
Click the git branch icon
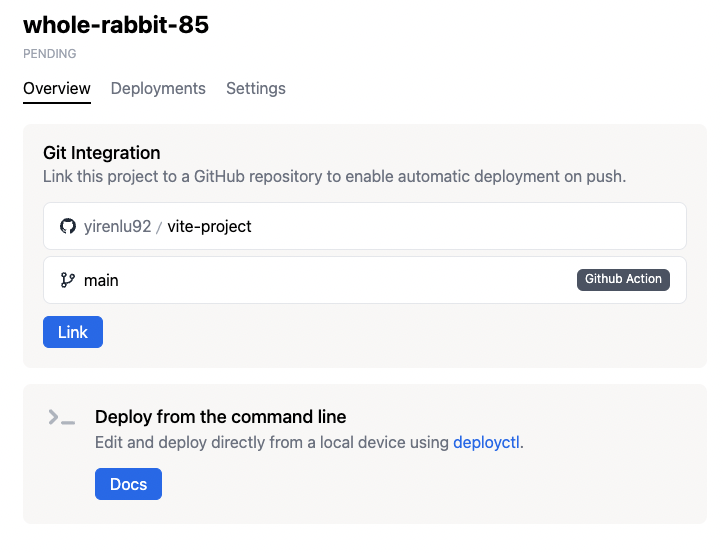coord(68,280)
